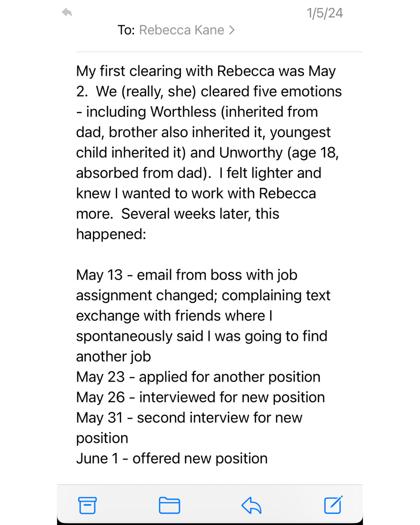420x525 pixels.
Task: Click the "May 23 - applied" line
Action: (198, 377)
